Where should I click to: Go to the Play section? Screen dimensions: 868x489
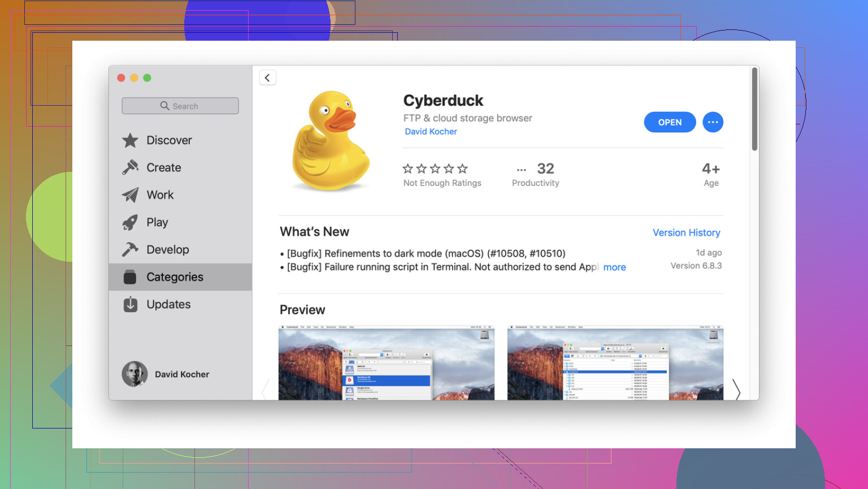point(181,222)
